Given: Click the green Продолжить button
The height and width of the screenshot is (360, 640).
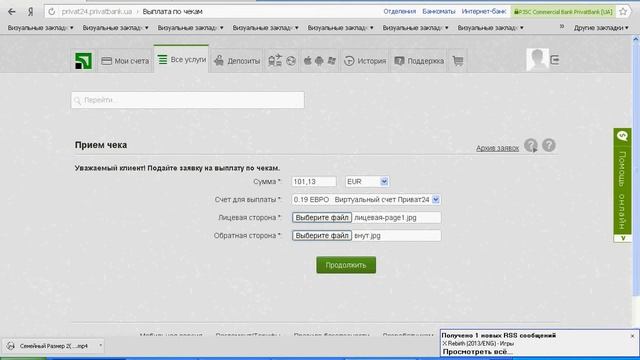Looking at the screenshot, I should click(346, 265).
